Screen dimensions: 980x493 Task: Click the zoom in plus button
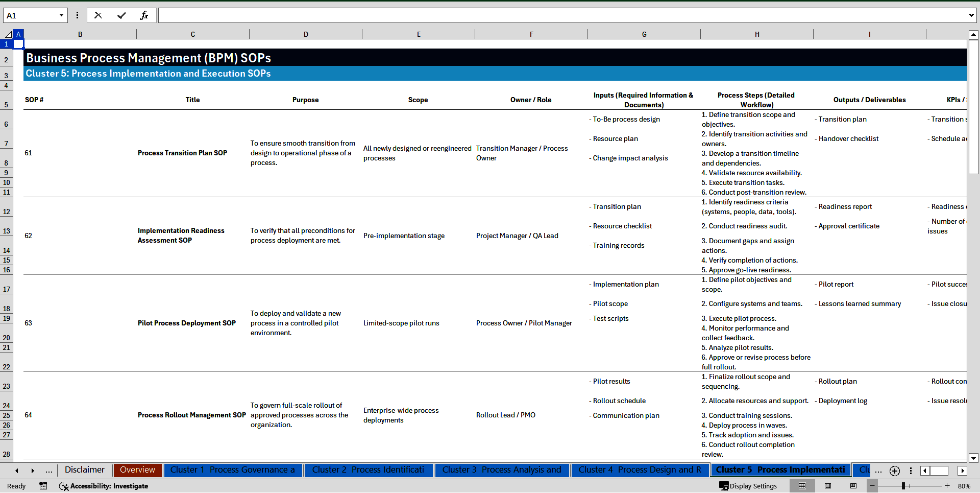point(947,486)
